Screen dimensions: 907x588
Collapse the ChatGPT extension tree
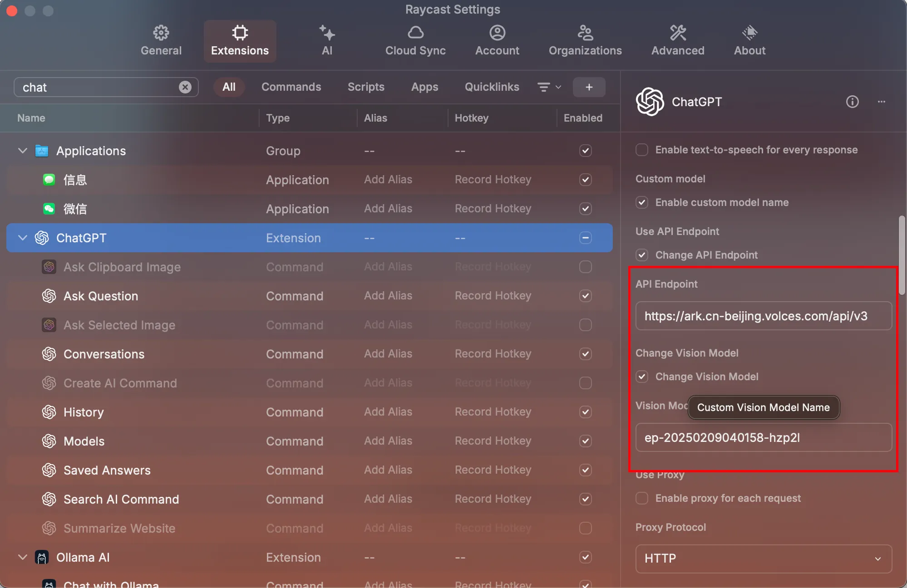point(22,238)
